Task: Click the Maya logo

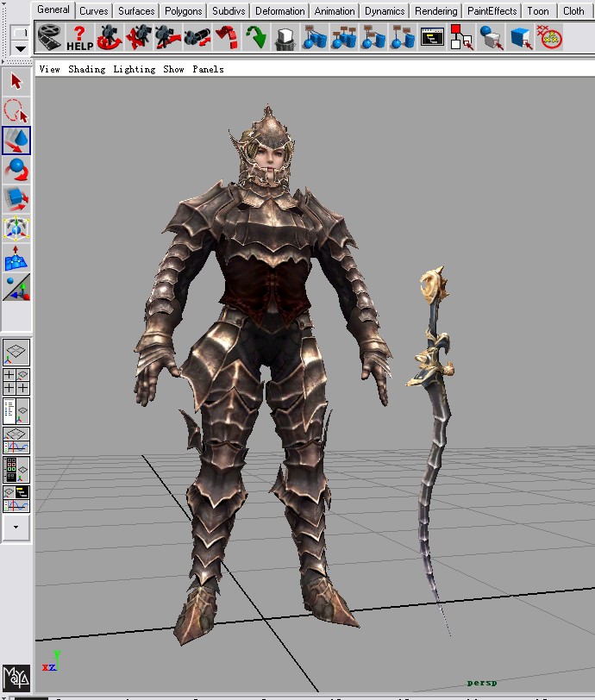Action: 16,678
